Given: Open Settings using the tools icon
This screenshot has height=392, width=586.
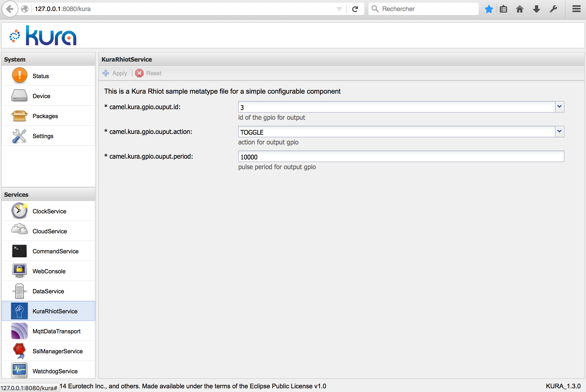Looking at the screenshot, I should click(19, 136).
